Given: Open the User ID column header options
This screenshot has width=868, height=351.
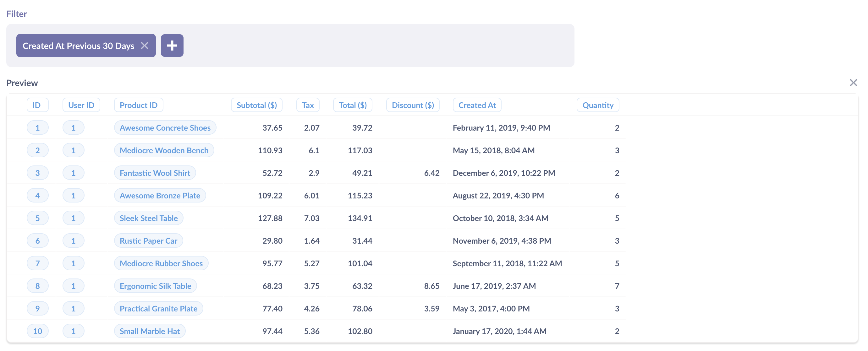Looking at the screenshot, I should coord(81,105).
